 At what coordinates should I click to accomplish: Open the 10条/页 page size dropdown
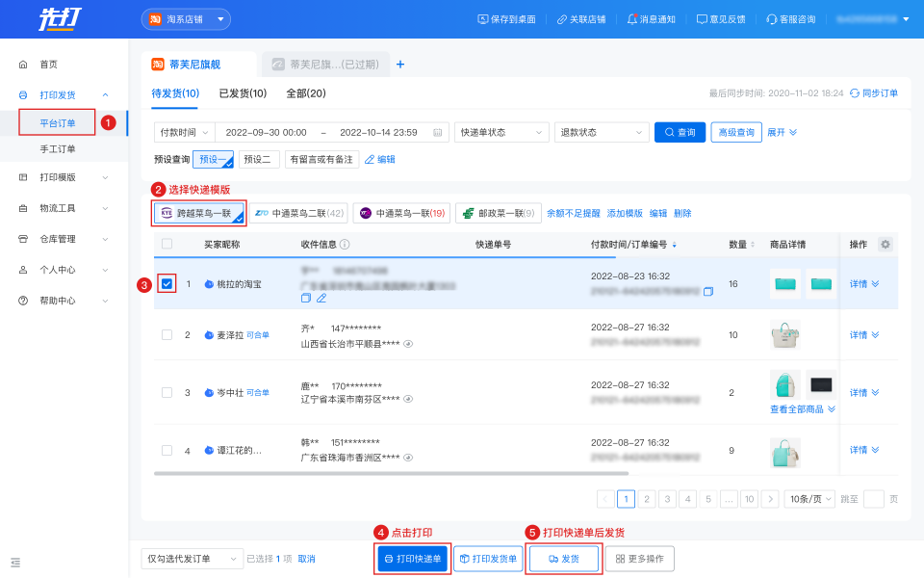tap(809, 499)
